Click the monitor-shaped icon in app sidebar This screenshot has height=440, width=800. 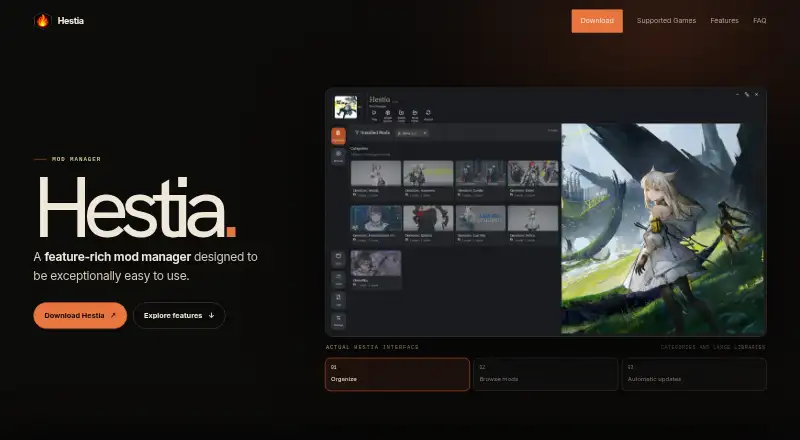pos(338,259)
